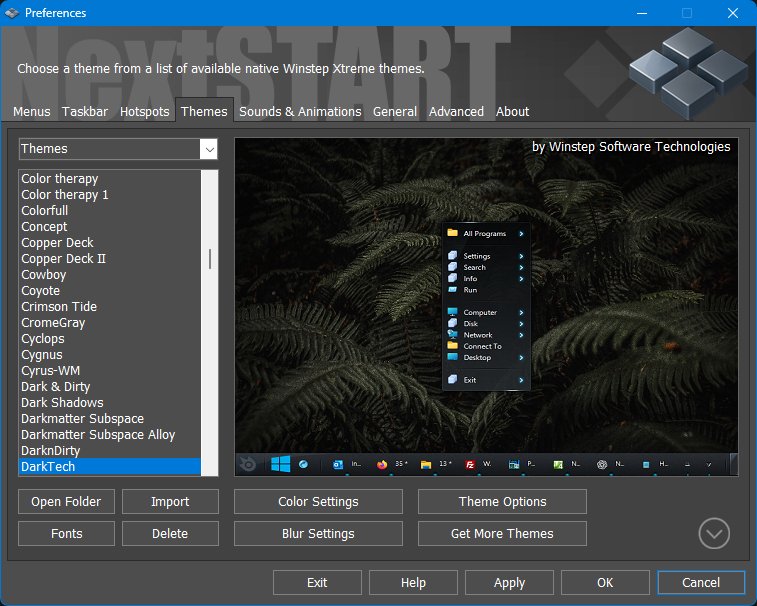Select the CromeGray theme

(110, 323)
